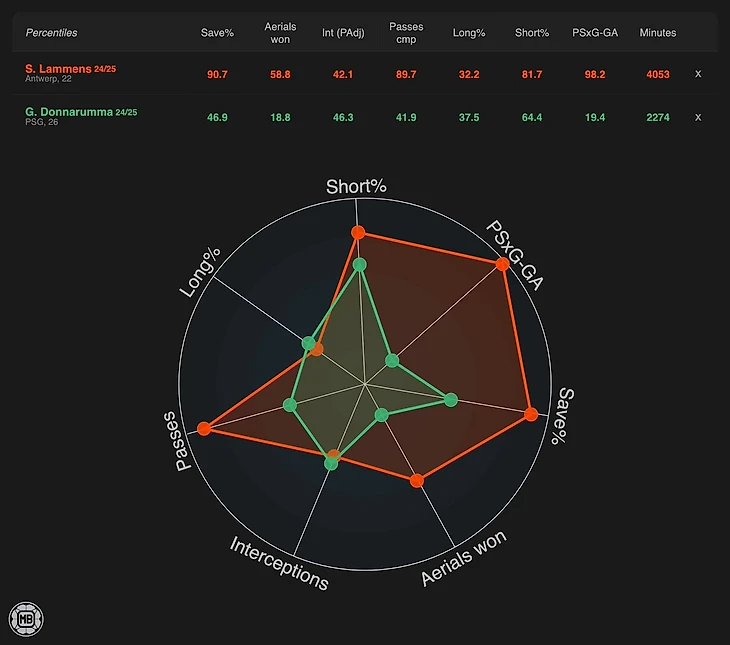Click the Passes cmp column header

[406, 33]
